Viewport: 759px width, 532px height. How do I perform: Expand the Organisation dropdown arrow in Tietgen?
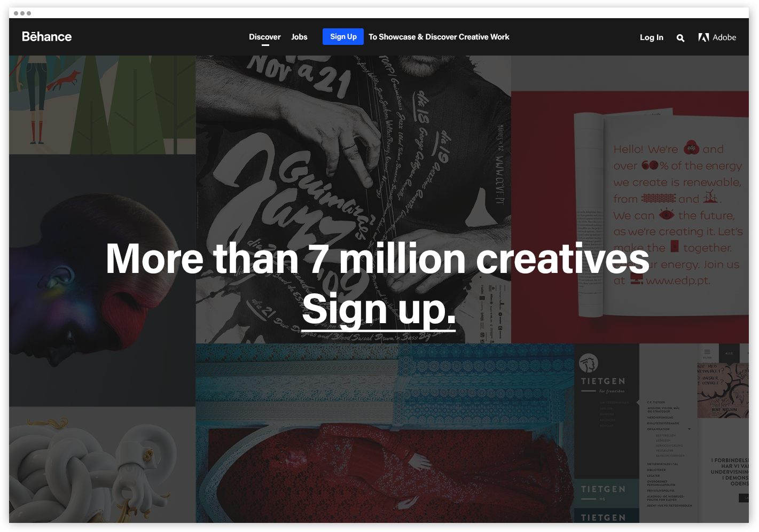[690, 429]
